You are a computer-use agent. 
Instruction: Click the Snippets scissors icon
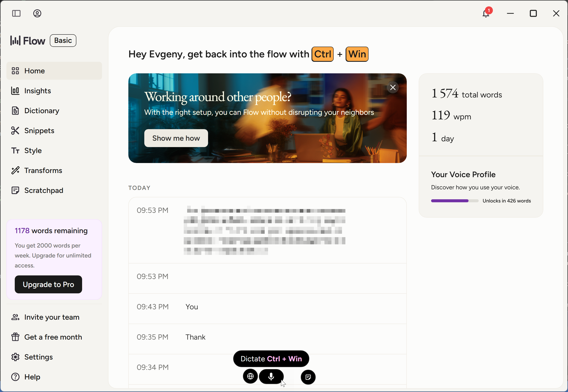coord(15,130)
